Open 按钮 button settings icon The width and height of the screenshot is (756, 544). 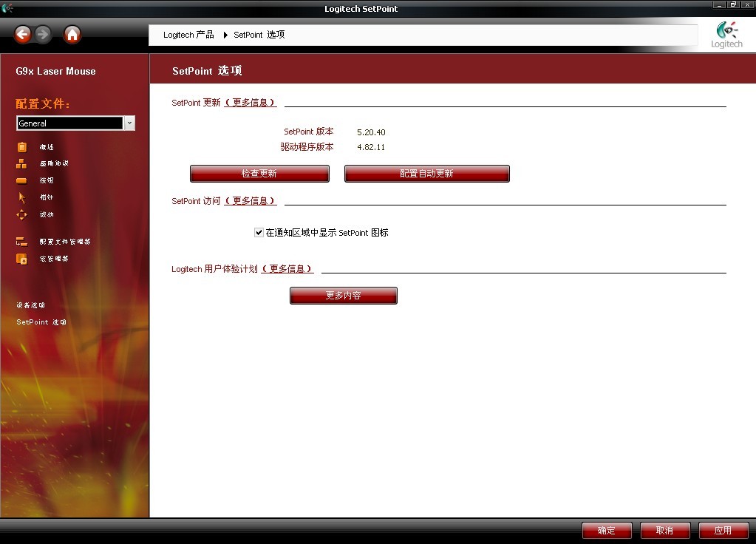tap(21, 181)
